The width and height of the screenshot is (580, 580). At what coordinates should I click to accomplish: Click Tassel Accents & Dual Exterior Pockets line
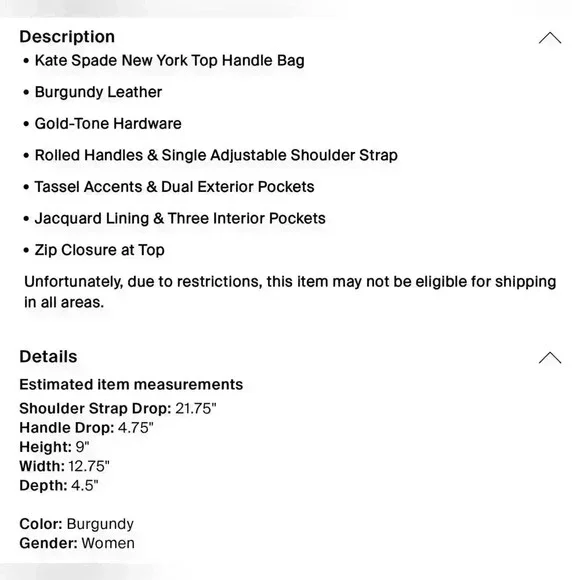click(x=174, y=187)
